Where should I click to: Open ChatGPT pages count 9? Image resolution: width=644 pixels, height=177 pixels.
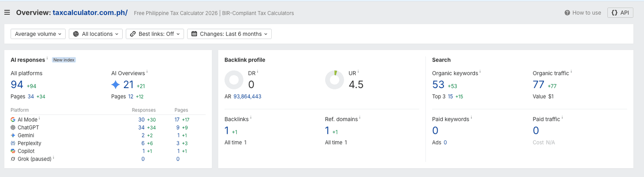pyautogui.click(x=178, y=128)
